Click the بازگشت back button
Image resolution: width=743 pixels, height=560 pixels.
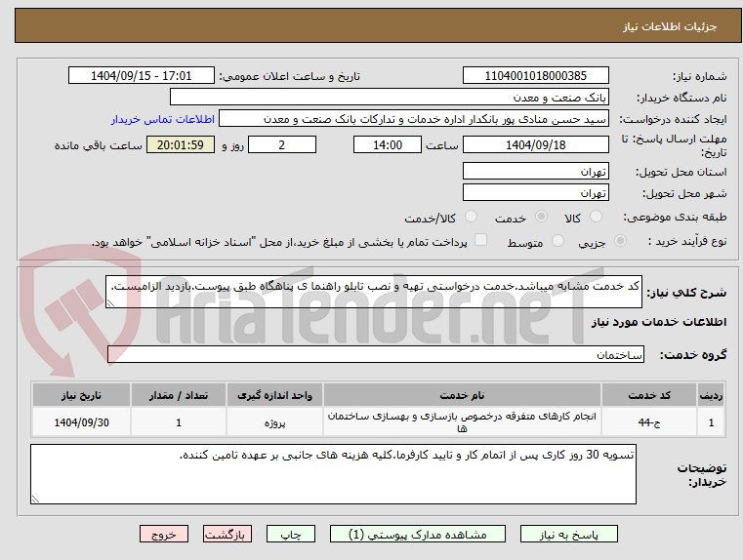227,534
